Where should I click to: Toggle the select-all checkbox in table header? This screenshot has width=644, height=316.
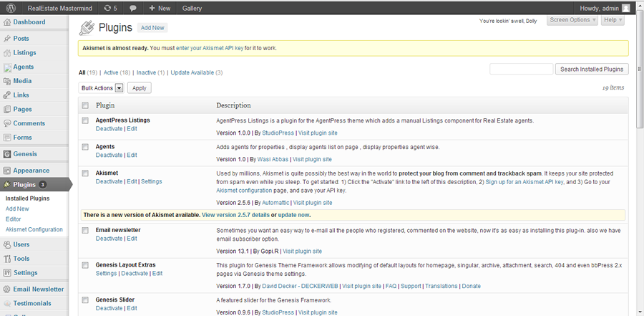85,105
